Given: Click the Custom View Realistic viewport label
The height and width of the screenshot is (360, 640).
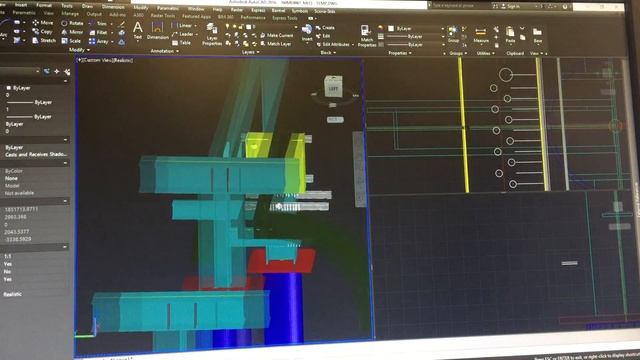Looking at the screenshot, I should coord(105,60).
